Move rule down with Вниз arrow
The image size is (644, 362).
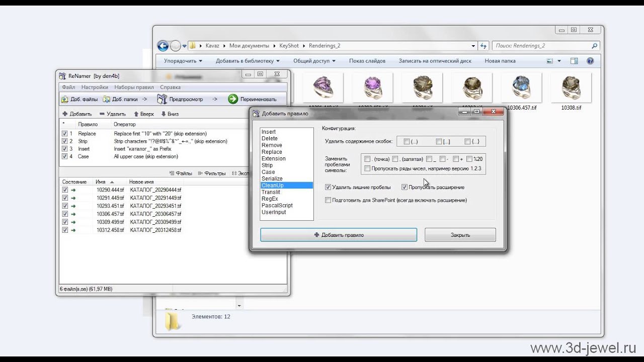pyautogui.click(x=163, y=114)
